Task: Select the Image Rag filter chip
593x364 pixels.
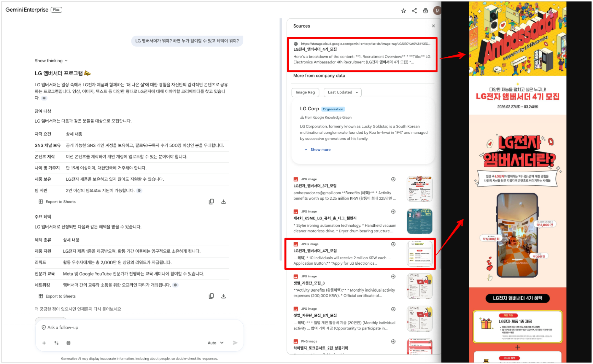Action: pyautogui.click(x=305, y=93)
